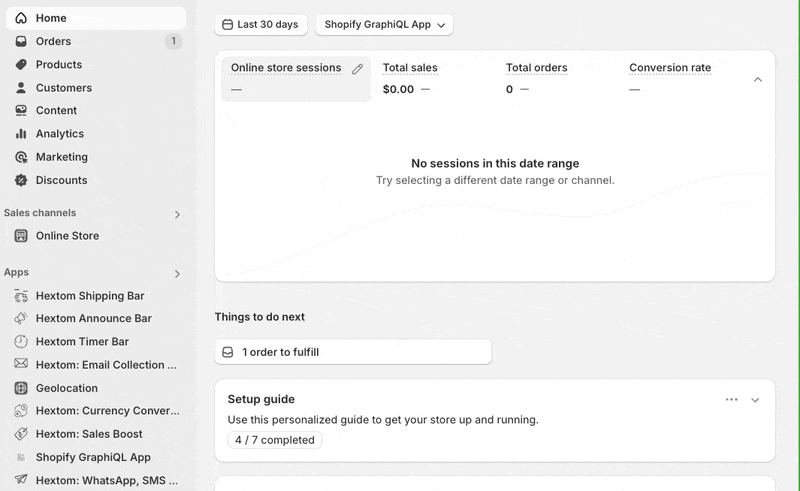Click the 4 / 7 completed progress badge
This screenshot has width=800, height=491.
(274, 440)
